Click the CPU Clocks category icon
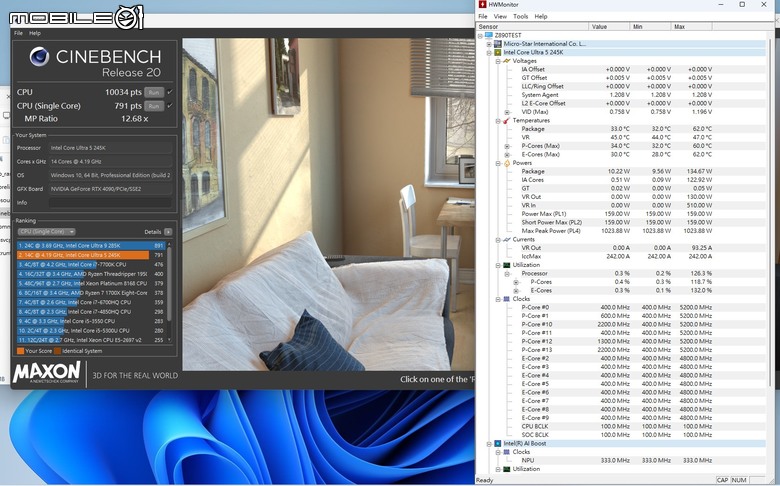Screen dimensions: 780x486 coord(506,299)
